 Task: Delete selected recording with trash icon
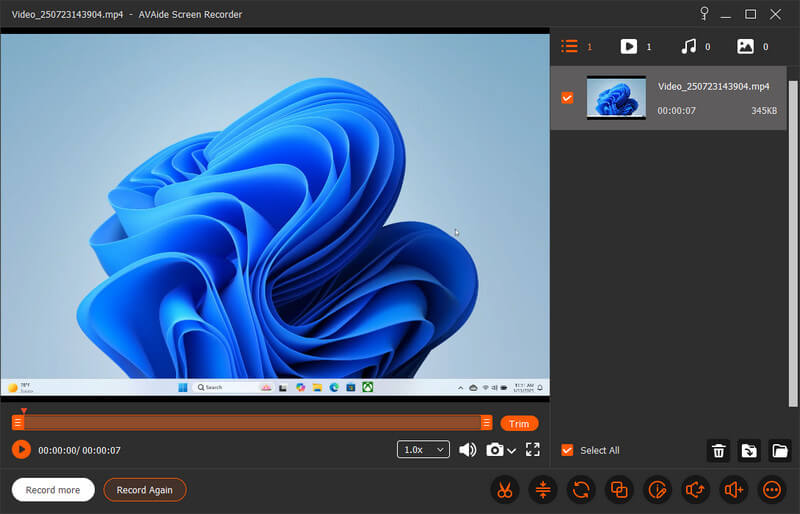(718, 451)
